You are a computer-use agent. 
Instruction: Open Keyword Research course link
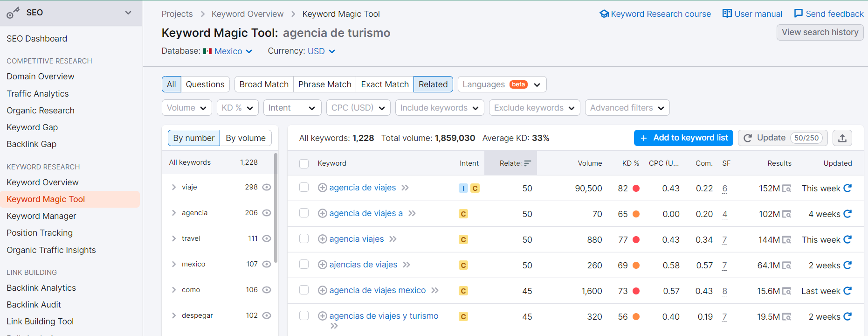(655, 14)
